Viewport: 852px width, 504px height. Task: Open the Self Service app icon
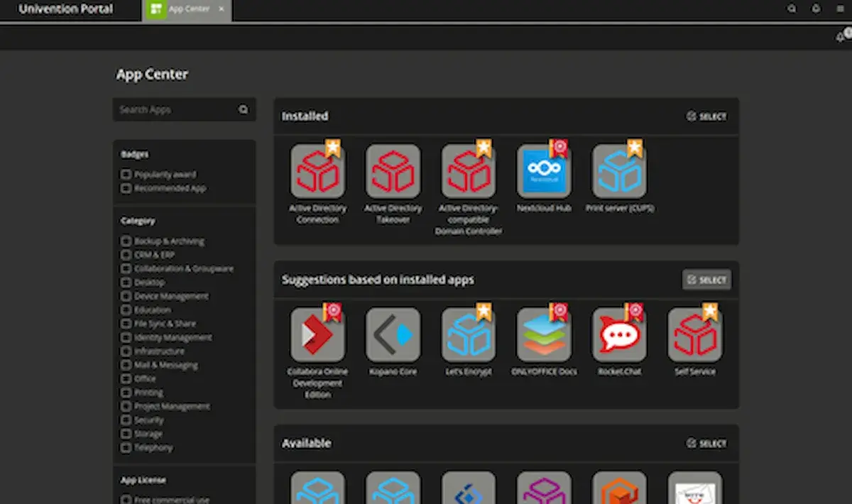[695, 334]
